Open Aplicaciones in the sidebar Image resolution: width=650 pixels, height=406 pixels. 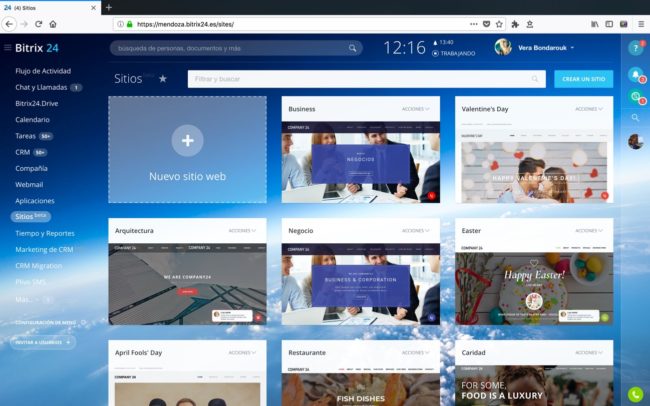(35, 201)
